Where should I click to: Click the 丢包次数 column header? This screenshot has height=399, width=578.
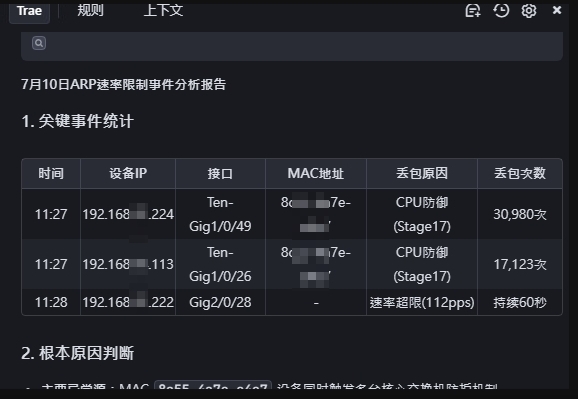tap(520, 173)
